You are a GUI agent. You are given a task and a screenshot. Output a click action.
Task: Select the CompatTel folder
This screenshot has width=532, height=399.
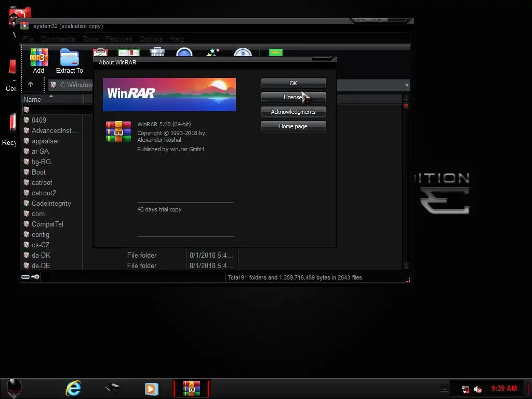[x=47, y=224]
